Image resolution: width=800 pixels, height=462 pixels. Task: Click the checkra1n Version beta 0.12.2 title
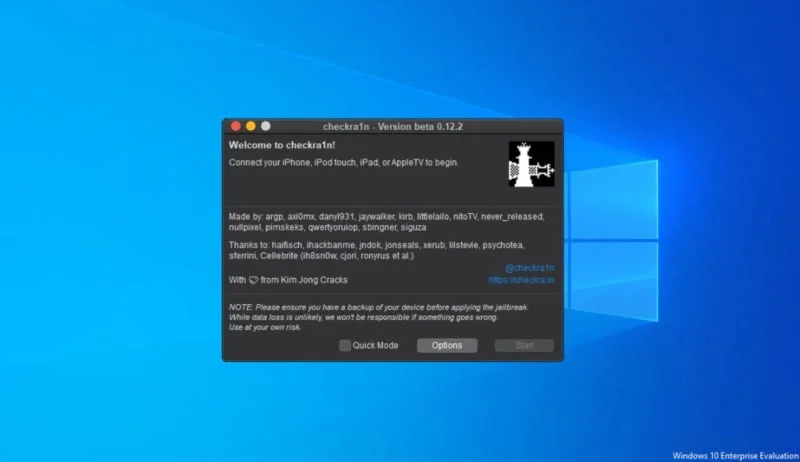pos(392,126)
